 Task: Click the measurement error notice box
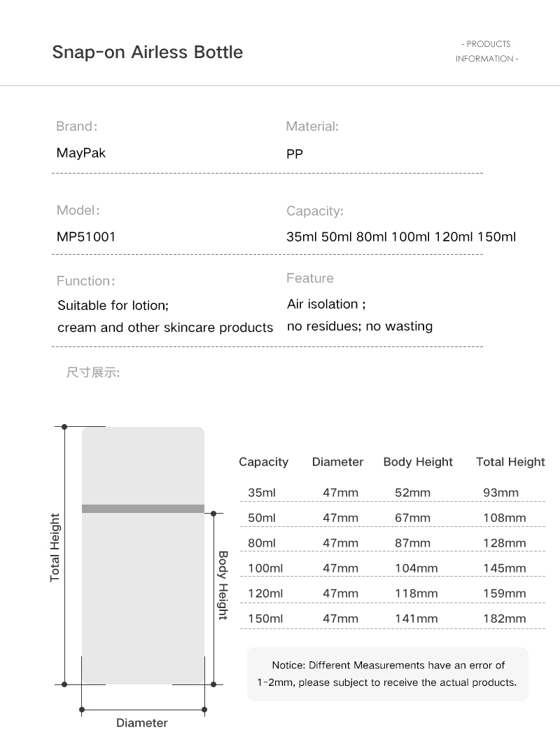[x=387, y=673]
